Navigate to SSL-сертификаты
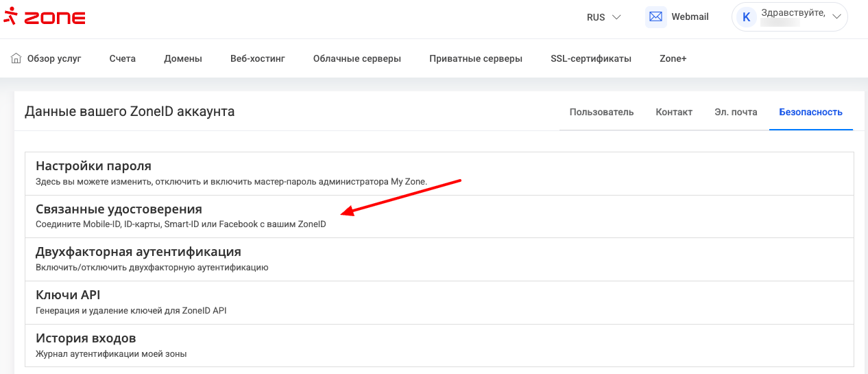This screenshot has height=374, width=868. [x=590, y=58]
